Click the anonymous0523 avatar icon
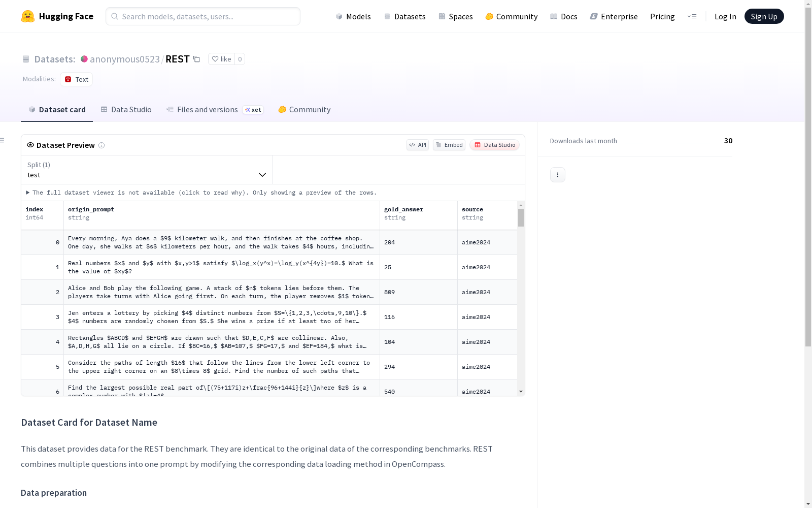Screen dimensions: 812x508 [84, 59]
